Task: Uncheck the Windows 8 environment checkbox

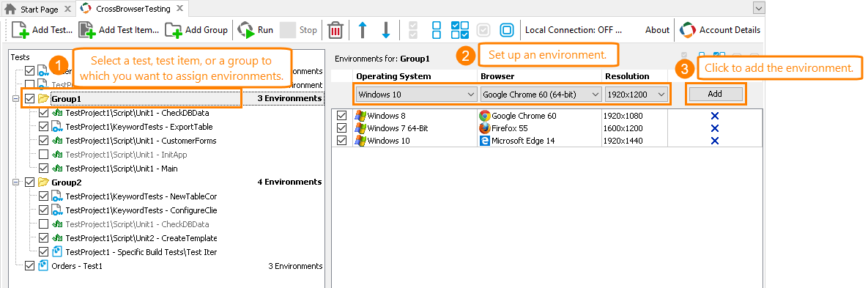Action: [x=341, y=116]
